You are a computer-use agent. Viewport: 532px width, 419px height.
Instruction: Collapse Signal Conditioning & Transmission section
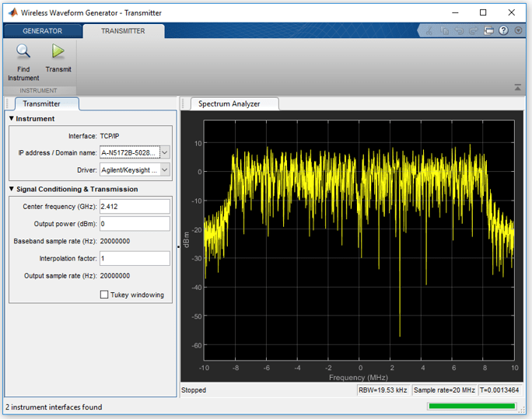pos(12,189)
